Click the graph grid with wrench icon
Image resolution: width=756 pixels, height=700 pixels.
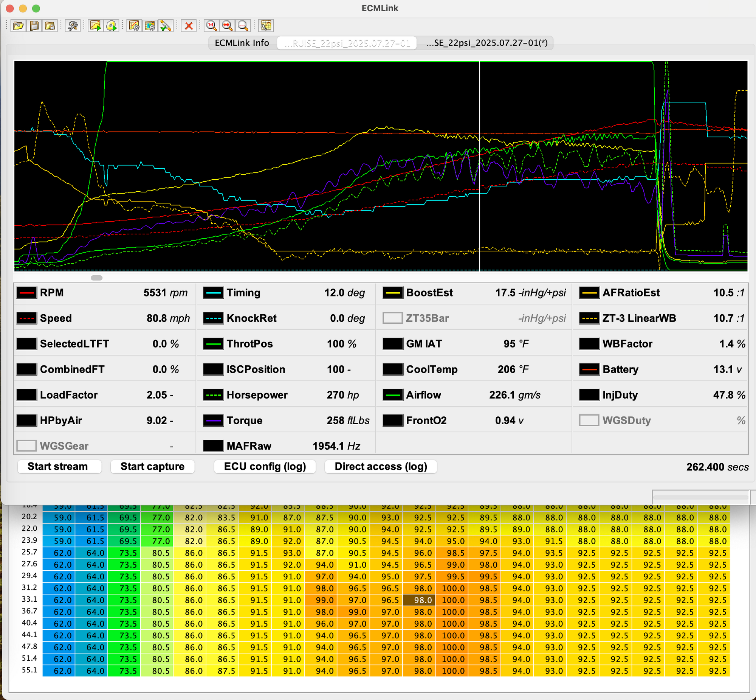(x=266, y=26)
